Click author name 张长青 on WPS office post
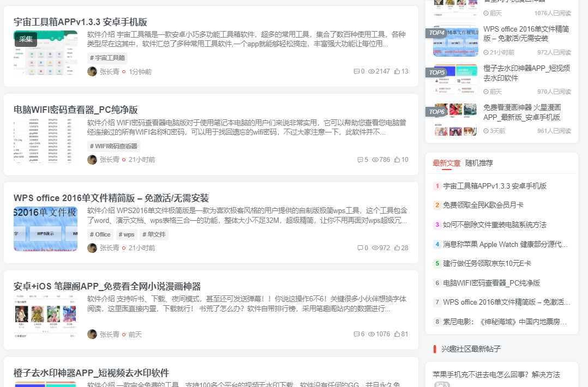This screenshot has width=588, height=387. pos(109,247)
